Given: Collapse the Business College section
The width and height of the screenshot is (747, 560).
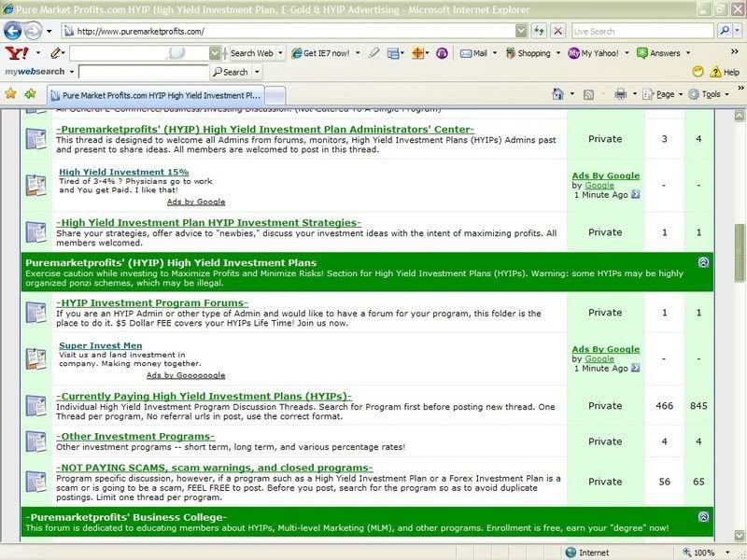Looking at the screenshot, I should 703,517.
